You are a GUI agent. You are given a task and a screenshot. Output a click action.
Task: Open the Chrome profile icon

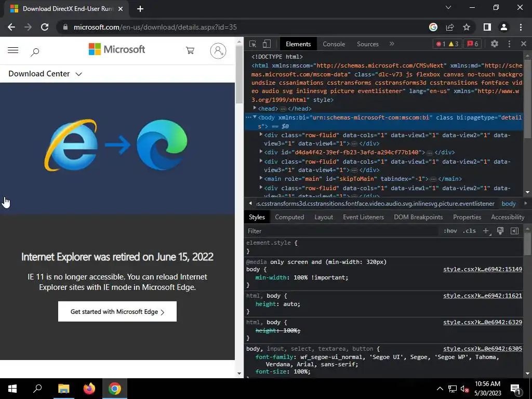pyautogui.click(x=504, y=27)
